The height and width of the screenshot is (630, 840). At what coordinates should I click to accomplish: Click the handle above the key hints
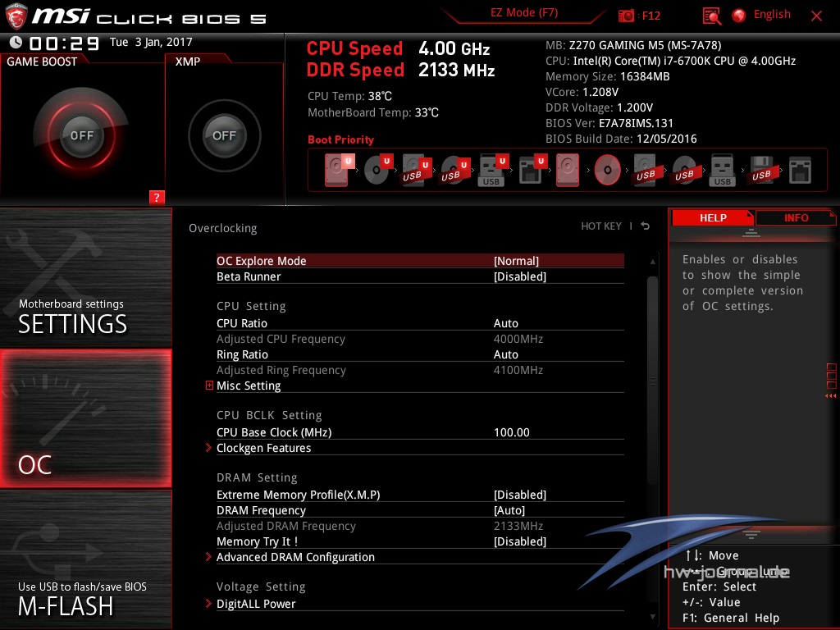(751, 534)
